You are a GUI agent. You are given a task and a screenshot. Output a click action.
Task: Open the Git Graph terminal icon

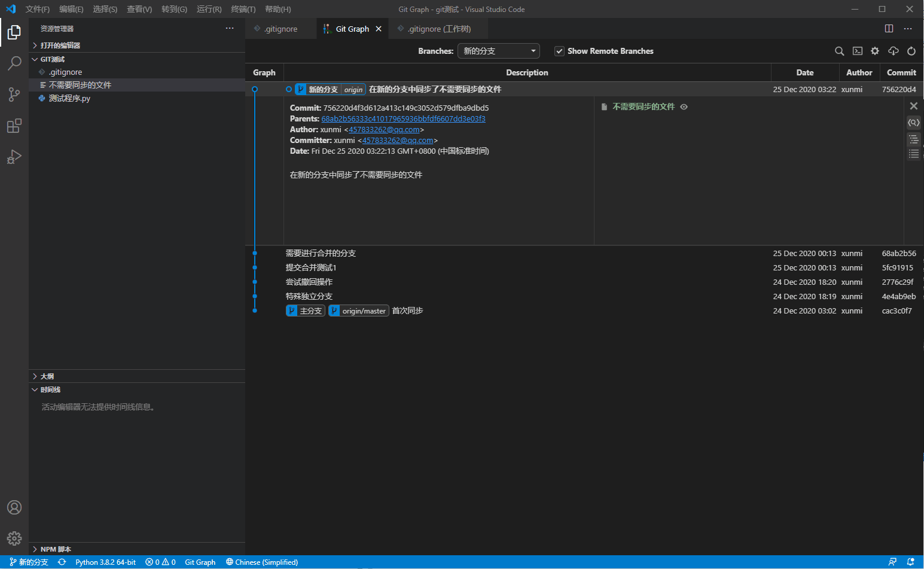click(x=858, y=51)
